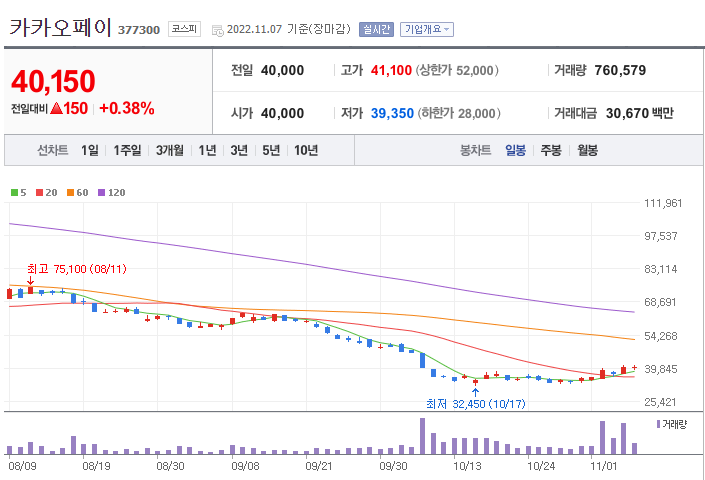Click the 10/13 date on the chart axis
The image size is (705, 480).
467,466
